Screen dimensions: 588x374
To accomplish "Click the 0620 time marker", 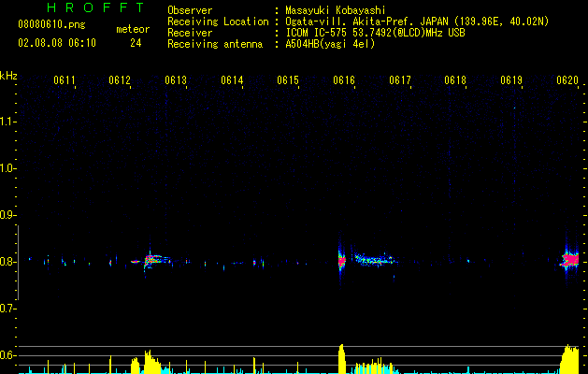I will coord(567,80).
